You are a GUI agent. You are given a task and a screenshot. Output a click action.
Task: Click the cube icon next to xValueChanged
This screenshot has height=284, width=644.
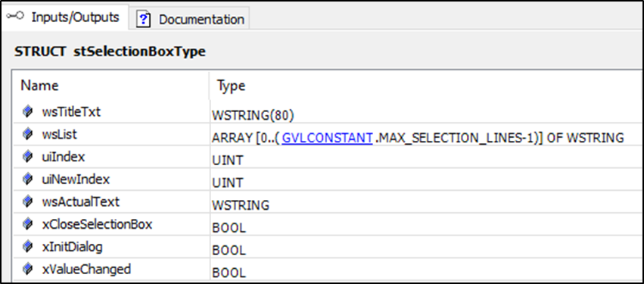pos(27,269)
